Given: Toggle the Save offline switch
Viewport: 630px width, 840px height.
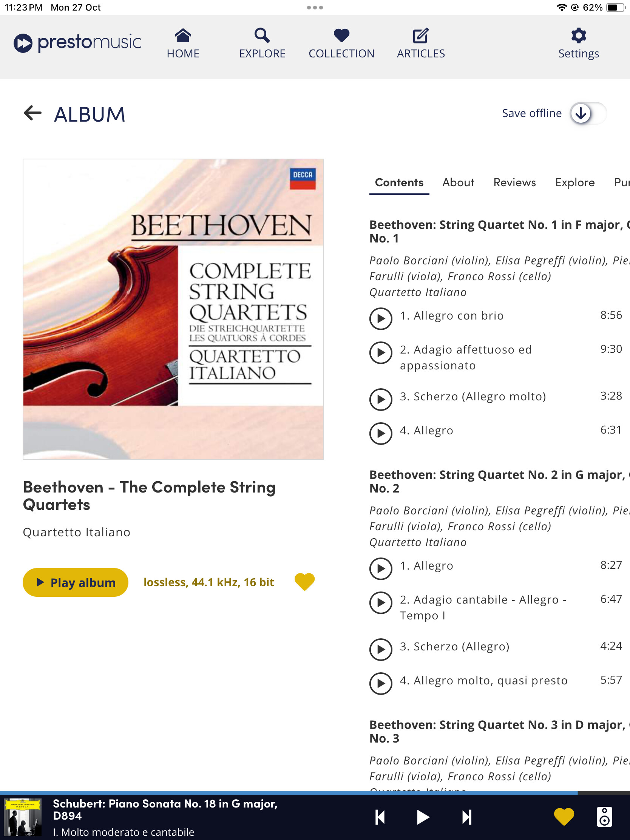Looking at the screenshot, I should pyautogui.click(x=587, y=113).
